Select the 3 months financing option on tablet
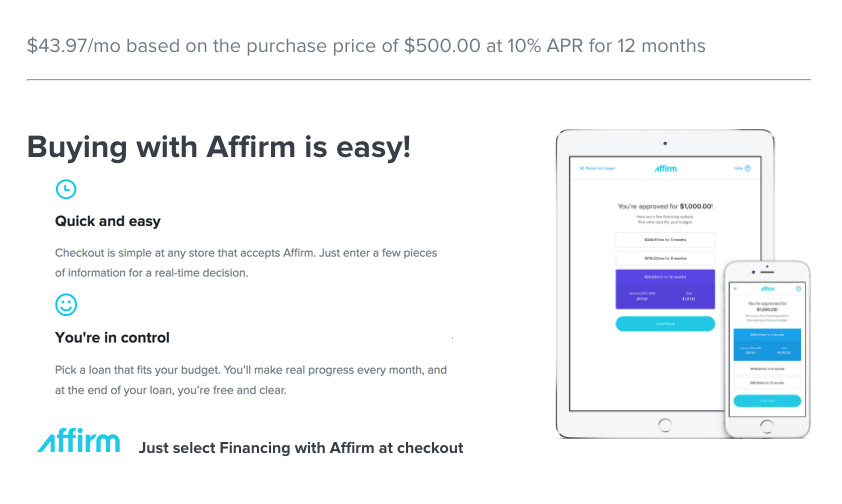Viewport: 842px width, 504px height. (x=665, y=240)
